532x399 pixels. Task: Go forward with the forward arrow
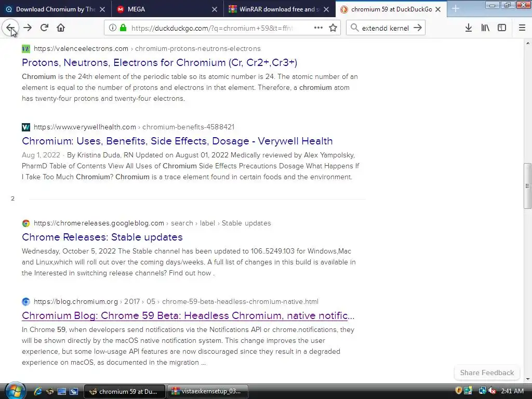(28, 28)
